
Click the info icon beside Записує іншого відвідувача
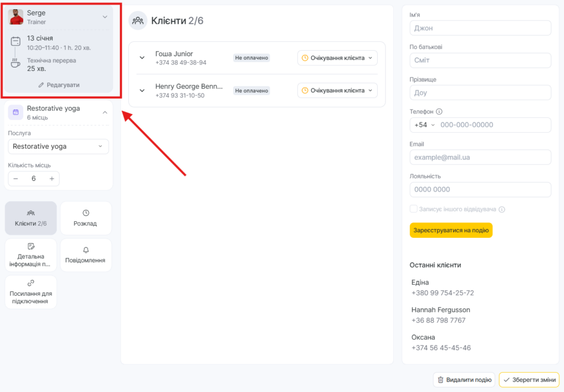[x=502, y=210]
